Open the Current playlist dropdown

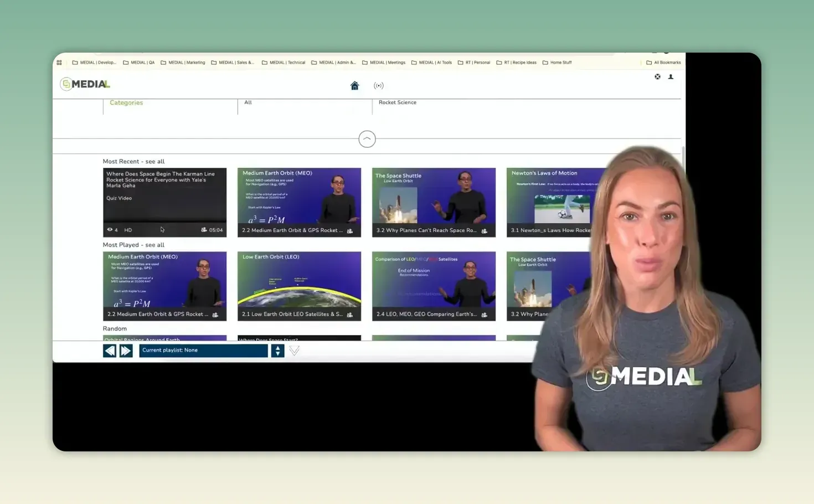tap(203, 351)
